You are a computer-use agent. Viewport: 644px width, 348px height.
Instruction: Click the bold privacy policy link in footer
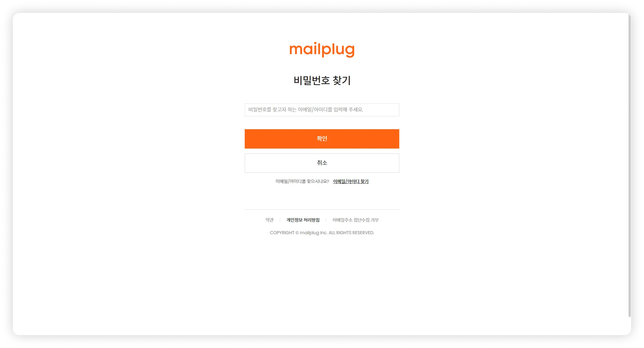[x=303, y=220]
